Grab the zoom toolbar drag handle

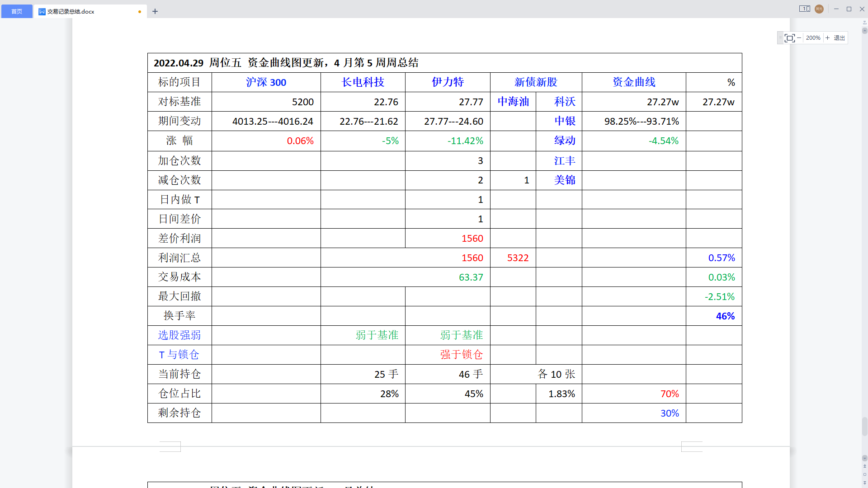780,38
